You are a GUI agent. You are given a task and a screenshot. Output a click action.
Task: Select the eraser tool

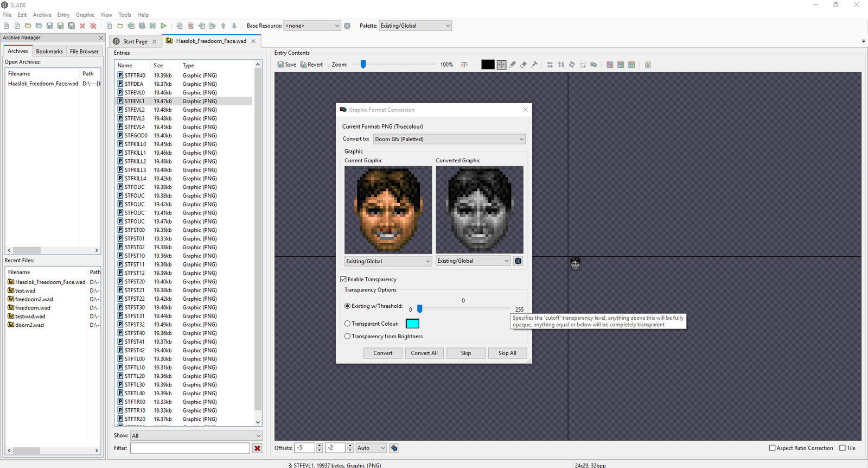point(524,65)
